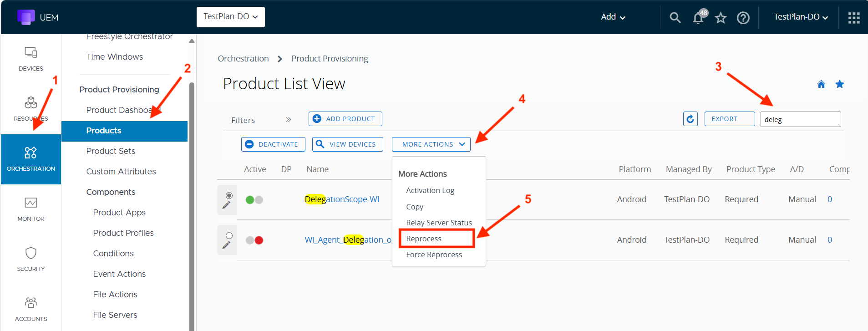This screenshot has height=331, width=868.
Task: Click the refresh icon beside Export
Action: (690, 119)
